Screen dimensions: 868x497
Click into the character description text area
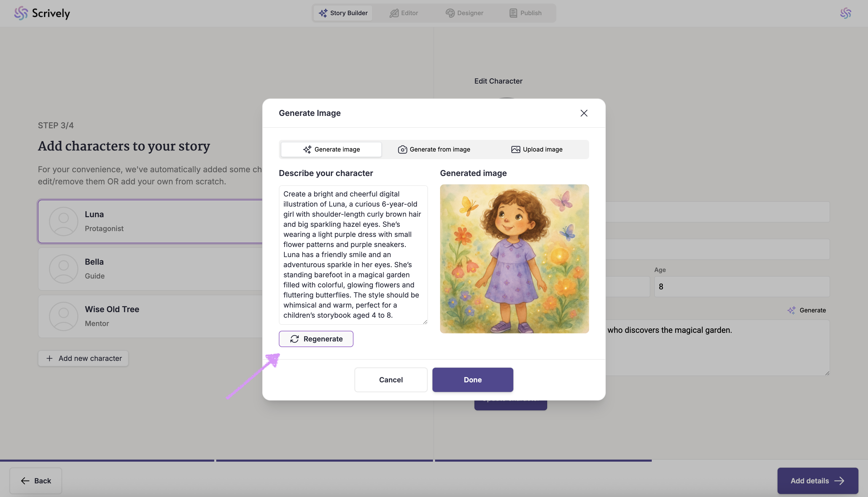coord(353,254)
